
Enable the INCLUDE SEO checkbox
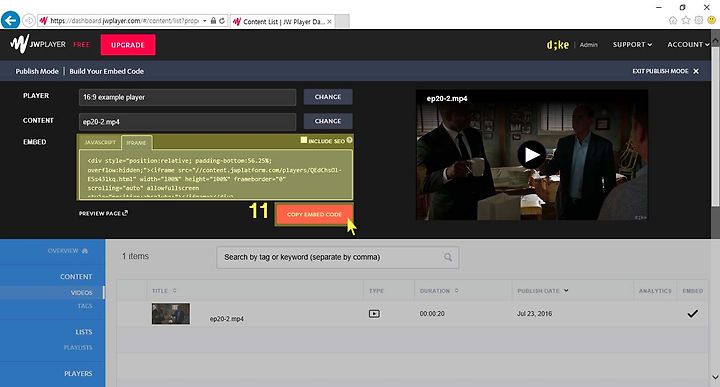(304, 140)
